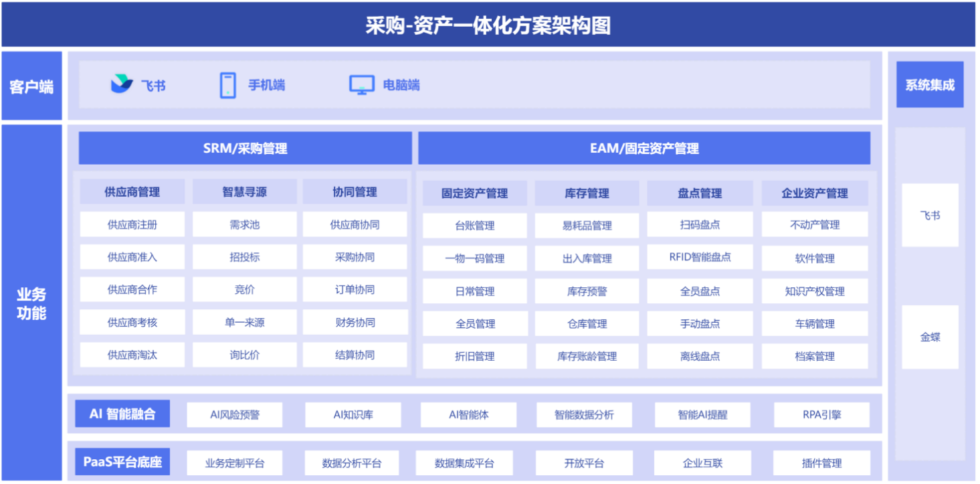Click the 招投标 item under 智慧寻源
The image size is (980, 484).
[x=244, y=257]
